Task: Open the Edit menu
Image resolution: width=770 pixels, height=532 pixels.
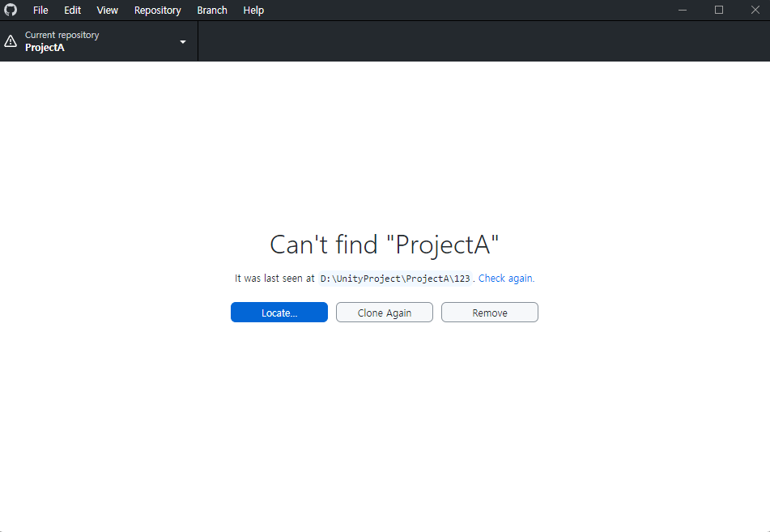Action: (x=72, y=10)
